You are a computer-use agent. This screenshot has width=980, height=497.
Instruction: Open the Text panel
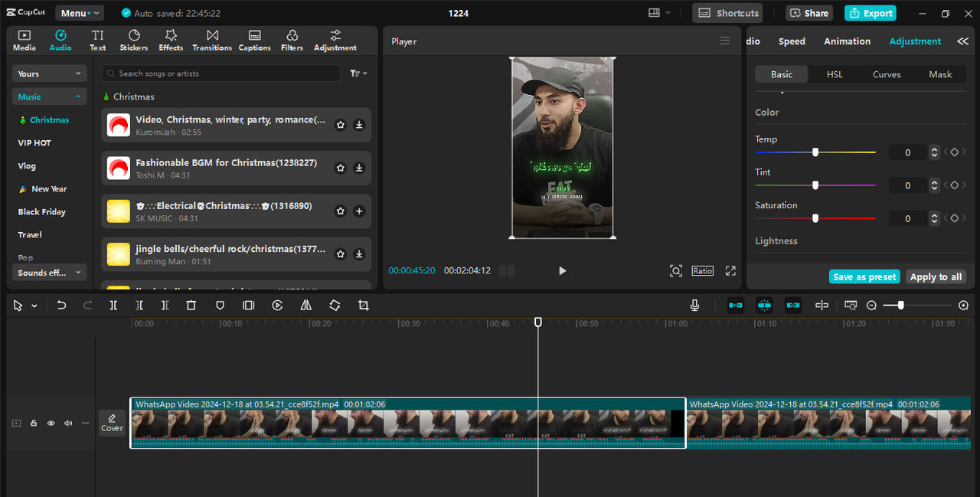point(97,41)
